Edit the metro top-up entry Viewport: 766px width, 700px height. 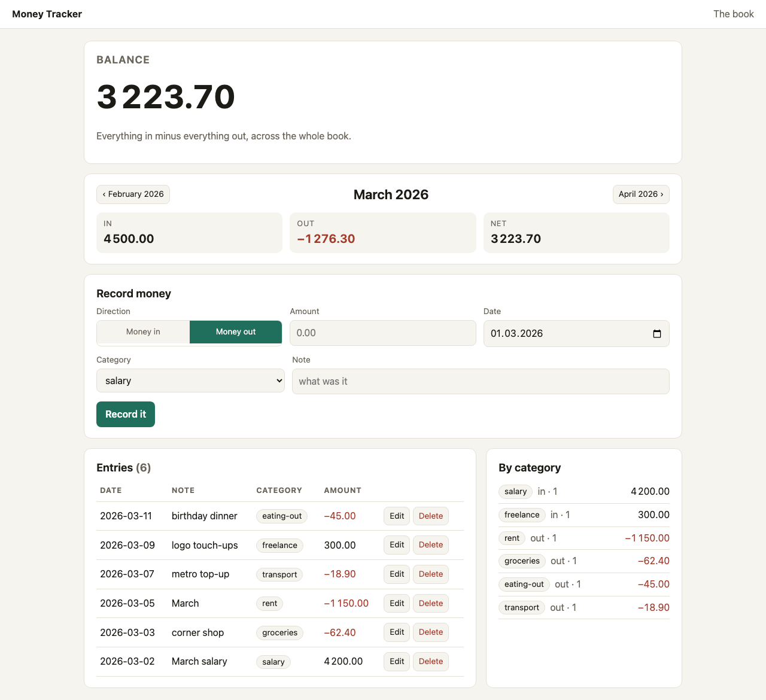397,574
